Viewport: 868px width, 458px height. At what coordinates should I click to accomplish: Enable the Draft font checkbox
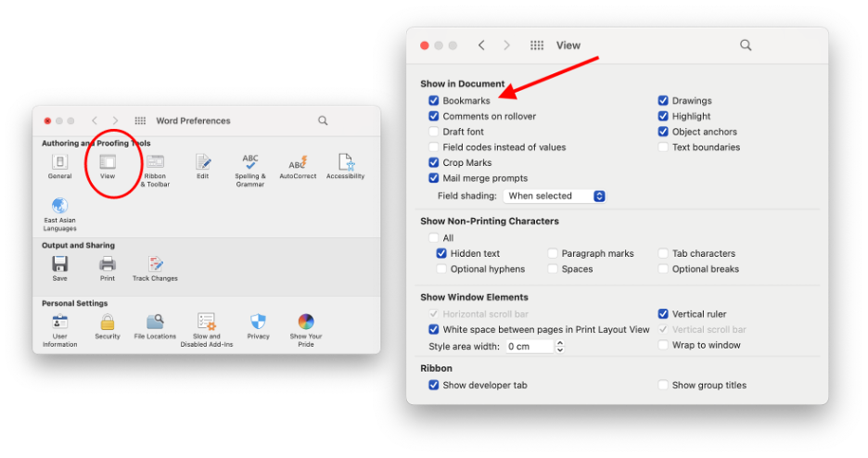[x=434, y=132]
